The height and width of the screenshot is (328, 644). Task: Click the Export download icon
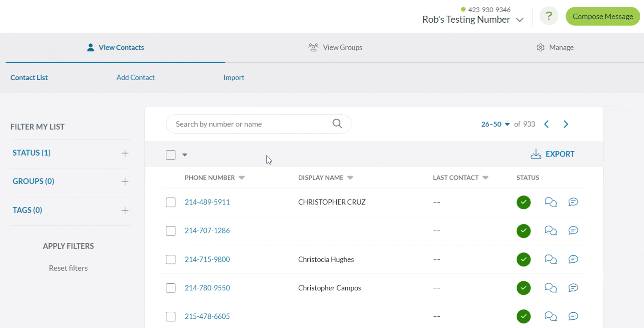coord(535,154)
